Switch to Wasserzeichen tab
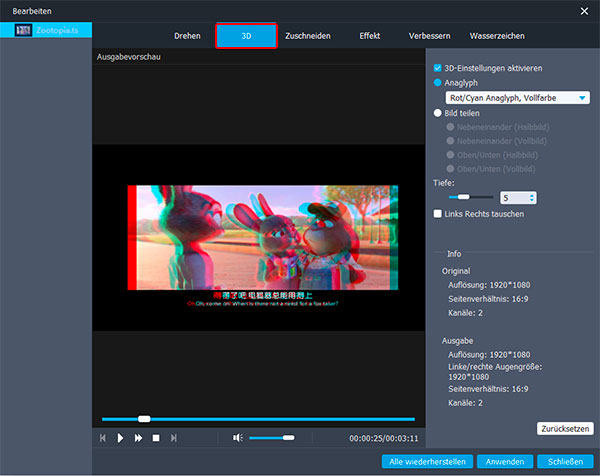 [497, 36]
